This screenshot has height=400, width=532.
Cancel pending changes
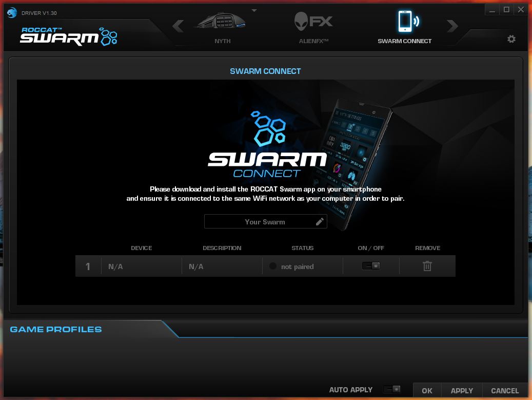[x=504, y=390]
